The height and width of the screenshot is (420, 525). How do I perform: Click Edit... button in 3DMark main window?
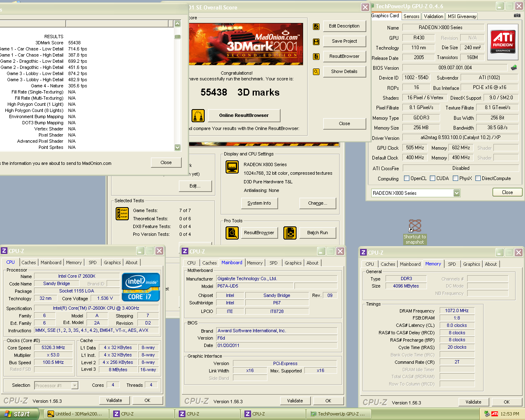195,186
